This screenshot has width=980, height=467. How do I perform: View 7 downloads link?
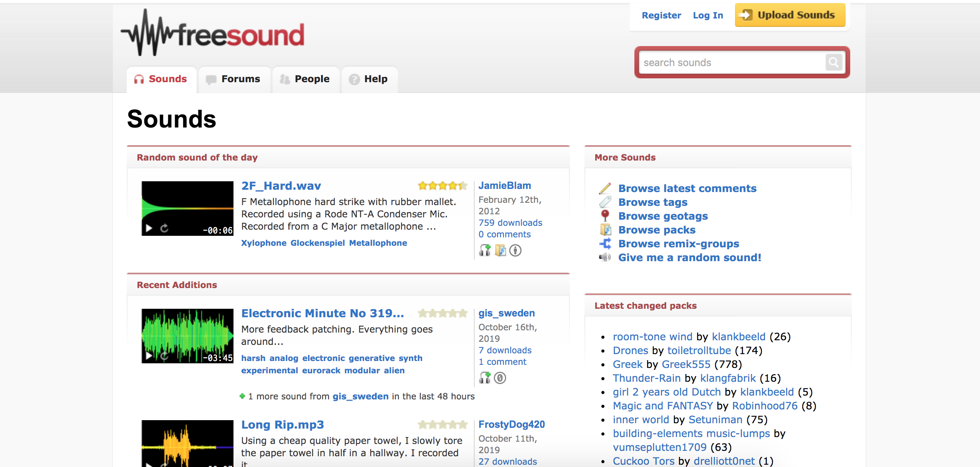[505, 350]
